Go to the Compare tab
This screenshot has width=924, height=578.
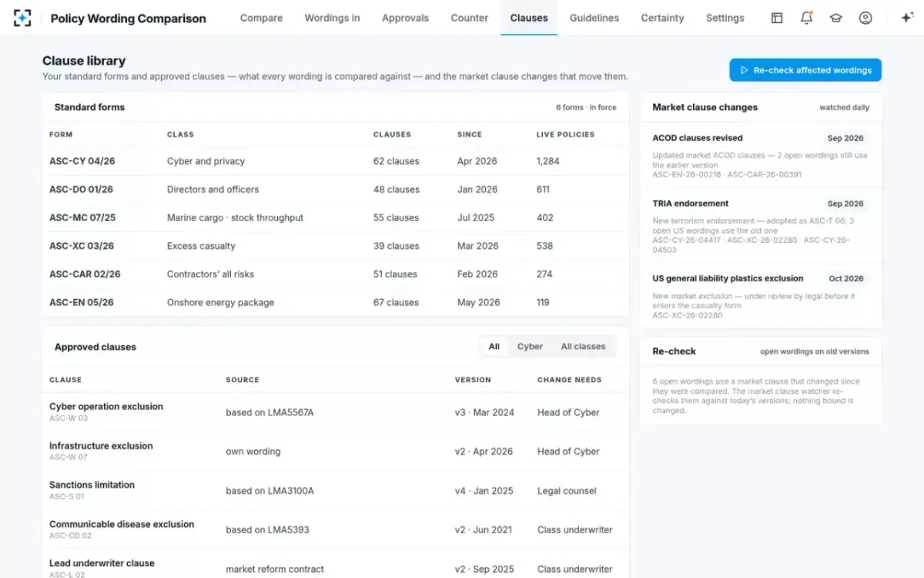click(261, 18)
